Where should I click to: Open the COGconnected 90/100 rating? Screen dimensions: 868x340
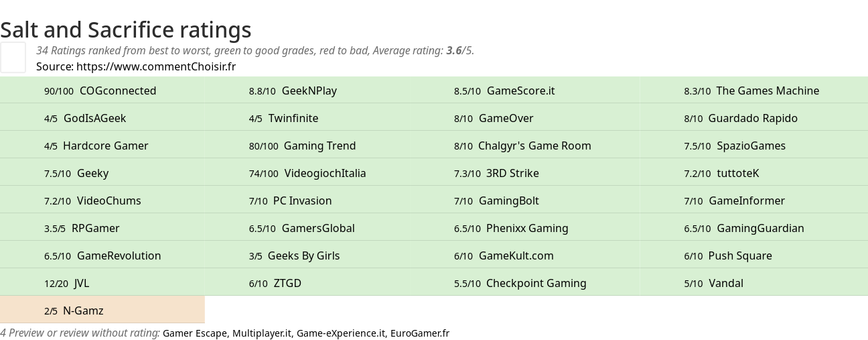click(102, 91)
